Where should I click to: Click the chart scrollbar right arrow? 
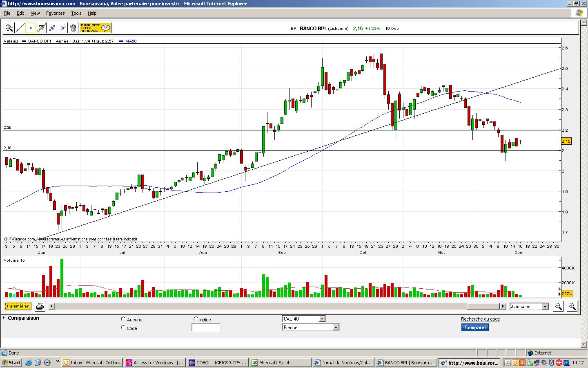pyautogui.click(x=503, y=306)
